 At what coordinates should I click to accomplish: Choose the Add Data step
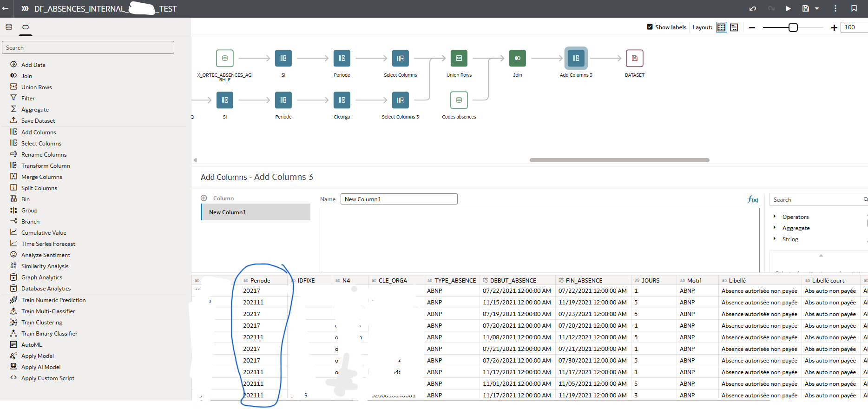pyautogui.click(x=33, y=65)
